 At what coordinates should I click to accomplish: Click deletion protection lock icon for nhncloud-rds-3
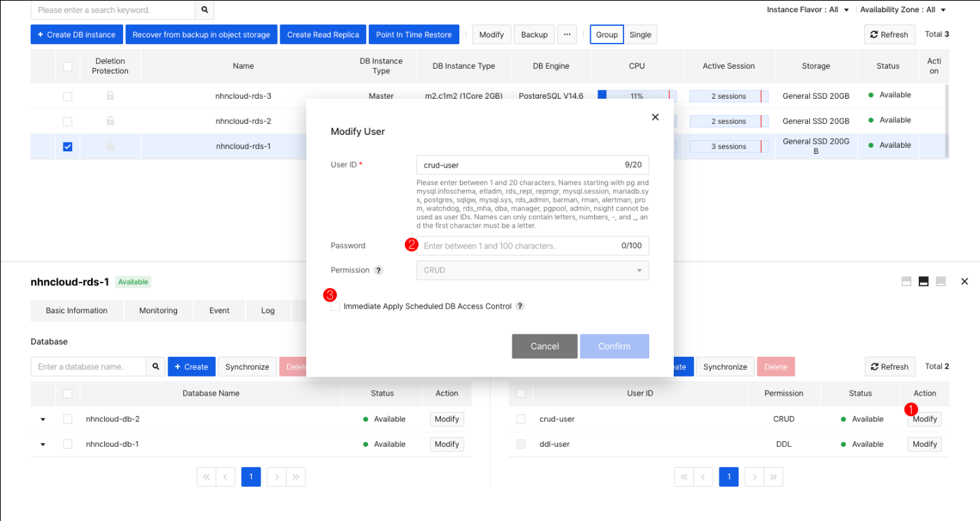110,96
